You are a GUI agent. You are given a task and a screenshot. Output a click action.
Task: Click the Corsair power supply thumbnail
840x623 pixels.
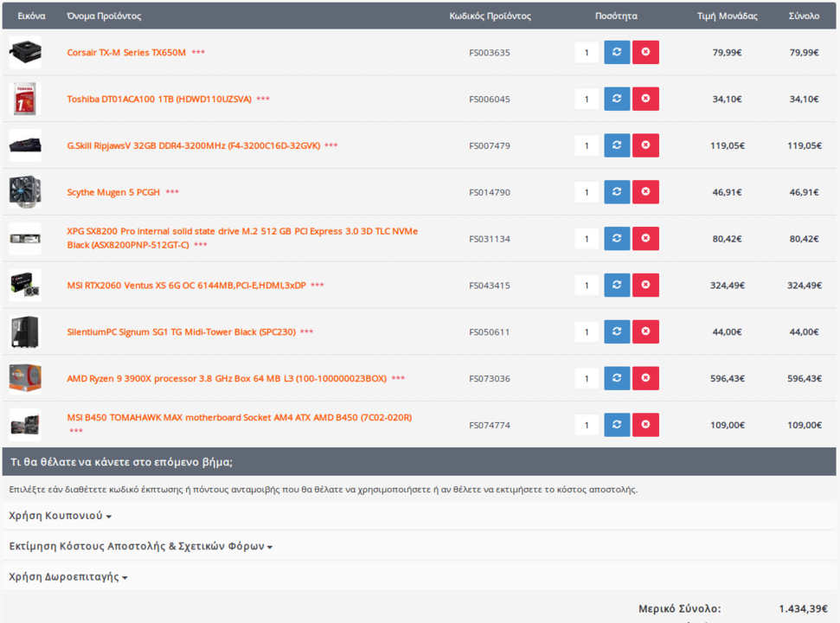[x=25, y=53]
